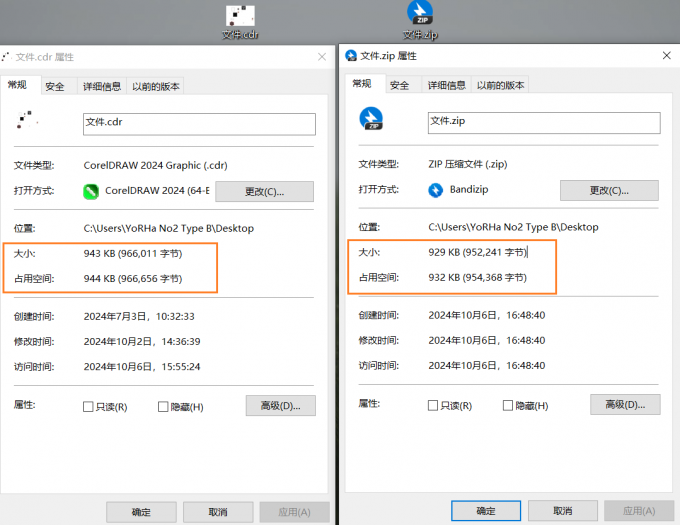Screen dimensions: 680x525
Task: Enable 隐藏(H) checkbox in 文件.zip properties
Action: tap(508, 405)
